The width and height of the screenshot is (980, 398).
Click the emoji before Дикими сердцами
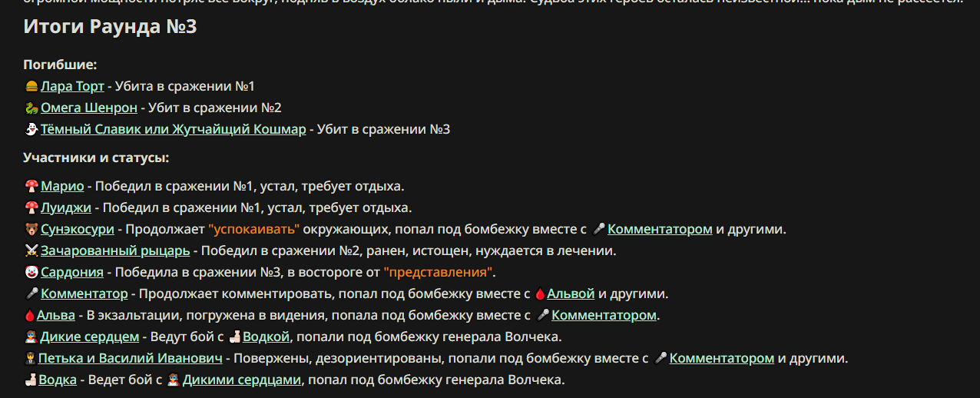click(x=174, y=380)
